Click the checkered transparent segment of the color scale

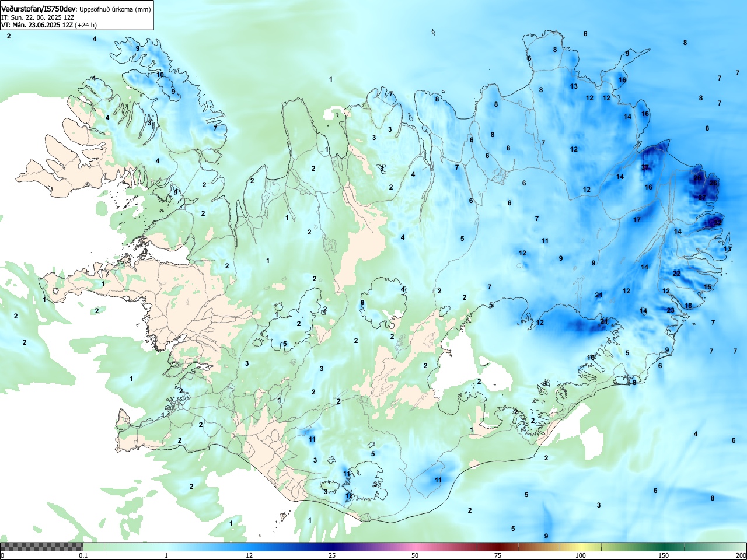[41, 547]
